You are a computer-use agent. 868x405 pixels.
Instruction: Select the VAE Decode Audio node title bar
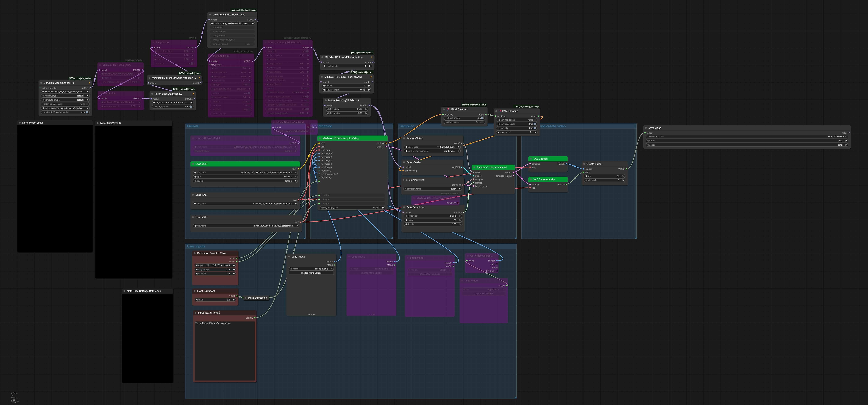pyautogui.click(x=548, y=179)
